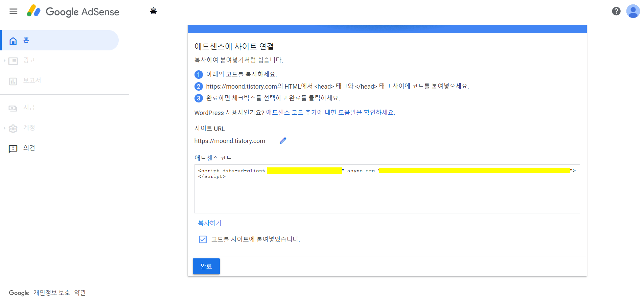The image size is (644, 302).
Task: Click step text 아래의 코드를 복사하세요
Action: [x=241, y=74]
